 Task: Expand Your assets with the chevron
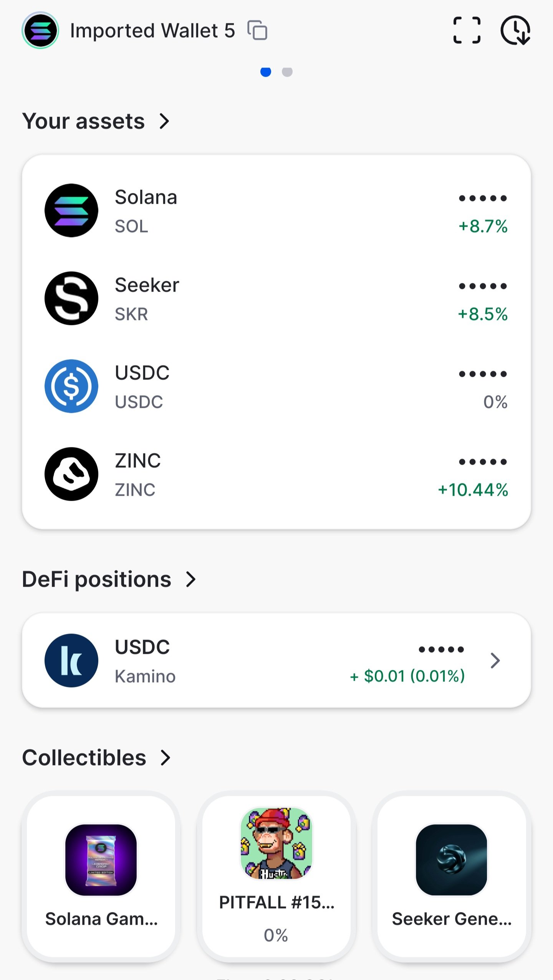[164, 121]
